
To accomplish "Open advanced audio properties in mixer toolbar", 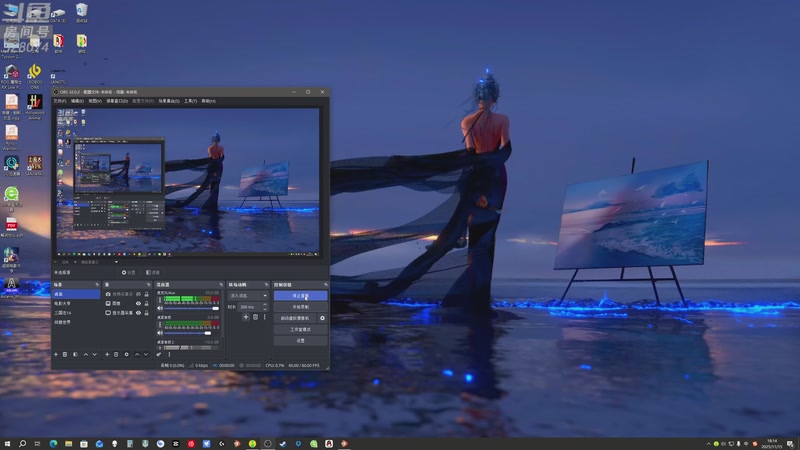I will 159,354.
